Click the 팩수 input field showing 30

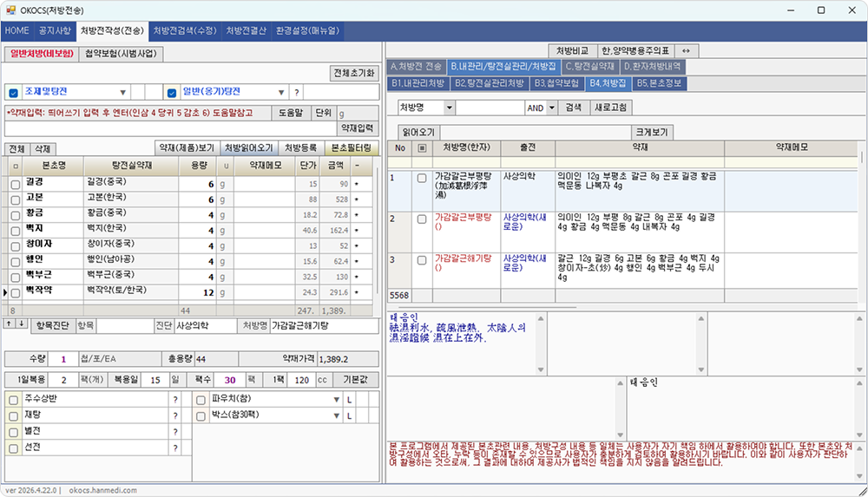pos(230,380)
